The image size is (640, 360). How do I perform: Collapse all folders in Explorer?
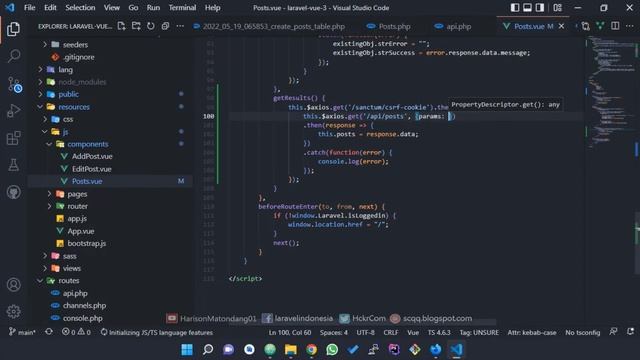165,26
